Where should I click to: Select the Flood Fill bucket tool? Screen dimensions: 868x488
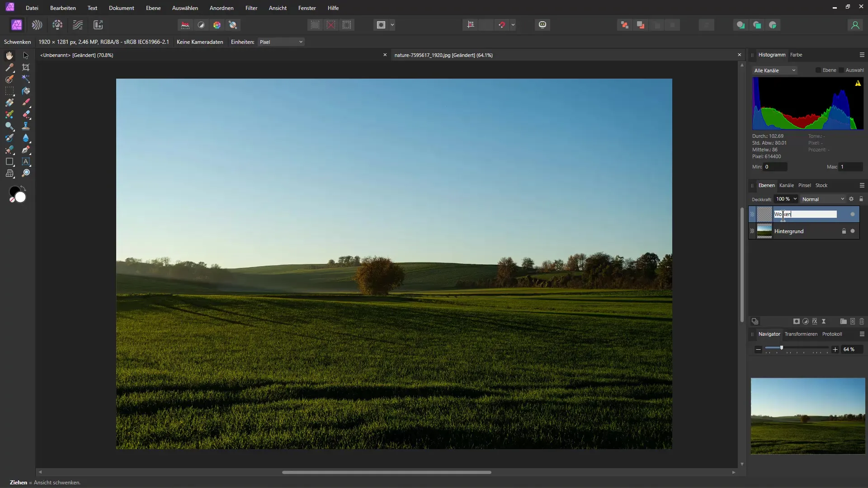pos(26,91)
